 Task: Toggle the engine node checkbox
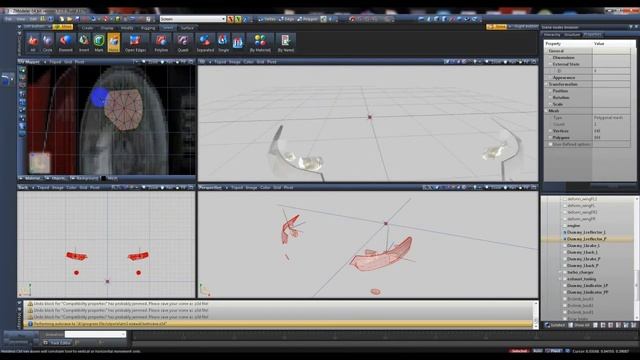pyautogui.click(x=565, y=225)
